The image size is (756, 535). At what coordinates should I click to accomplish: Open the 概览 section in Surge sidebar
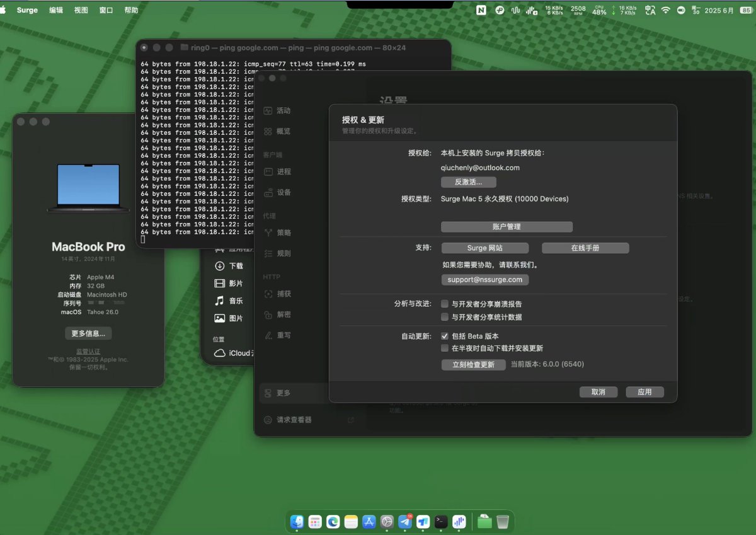(x=277, y=132)
